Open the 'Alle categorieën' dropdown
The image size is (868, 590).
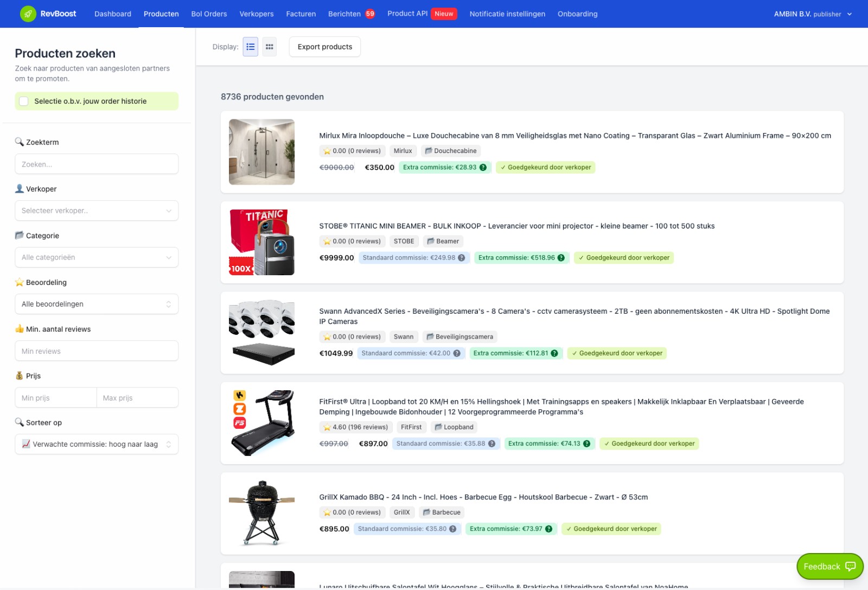(x=97, y=257)
